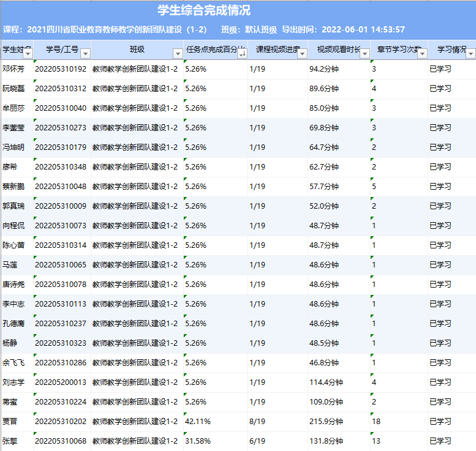The height and width of the screenshot is (451, 476).
Task: Select the 8/19 video progress cell
Action: click(257, 422)
